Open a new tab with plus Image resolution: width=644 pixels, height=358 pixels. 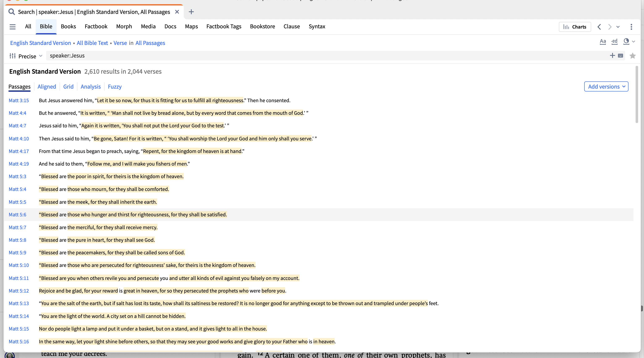[191, 12]
